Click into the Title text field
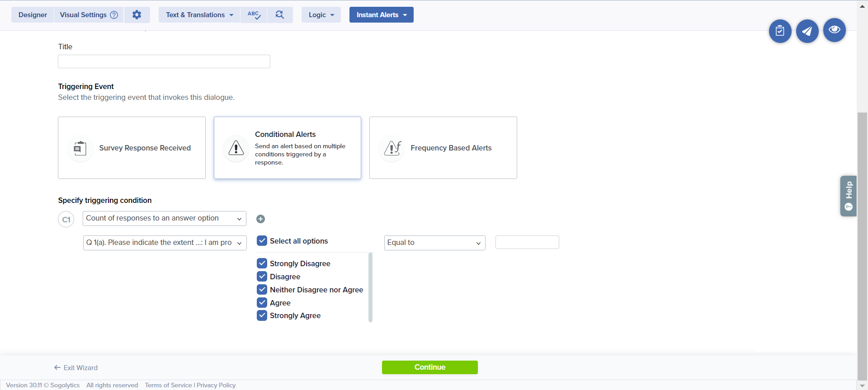The height and width of the screenshot is (390, 868). point(164,61)
